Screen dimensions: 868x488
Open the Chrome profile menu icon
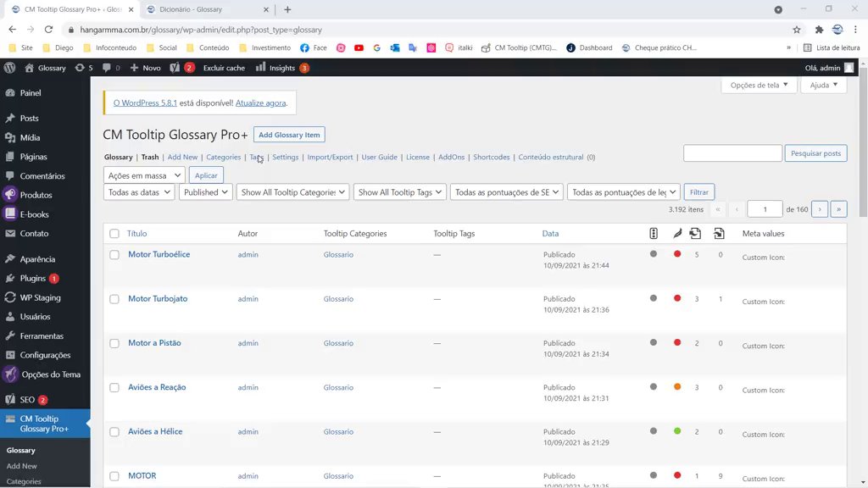[x=837, y=30]
